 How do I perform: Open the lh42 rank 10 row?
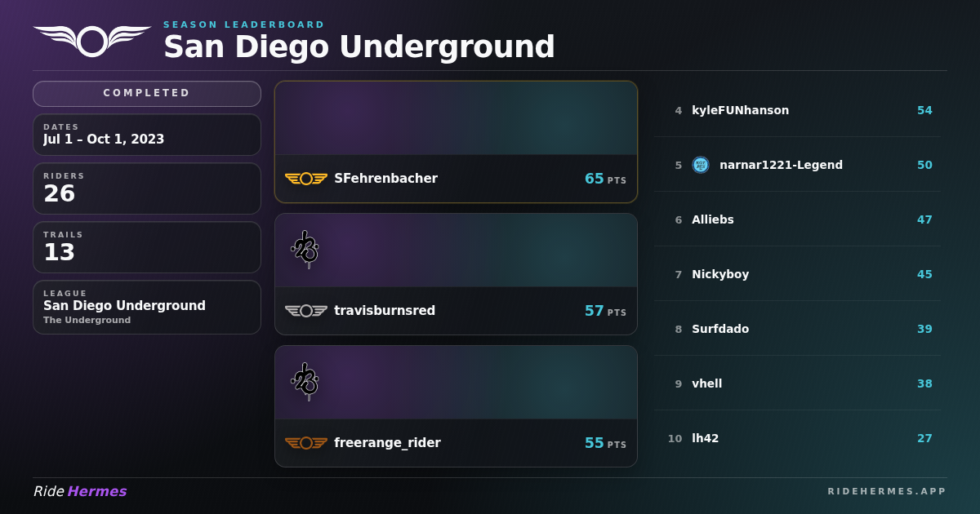click(x=797, y=438)
